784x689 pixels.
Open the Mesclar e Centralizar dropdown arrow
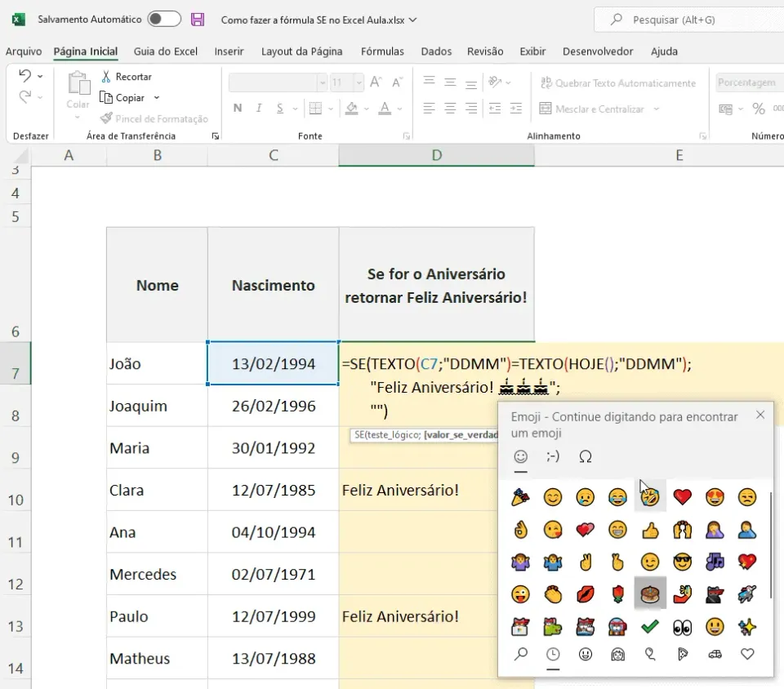point(657,109)
